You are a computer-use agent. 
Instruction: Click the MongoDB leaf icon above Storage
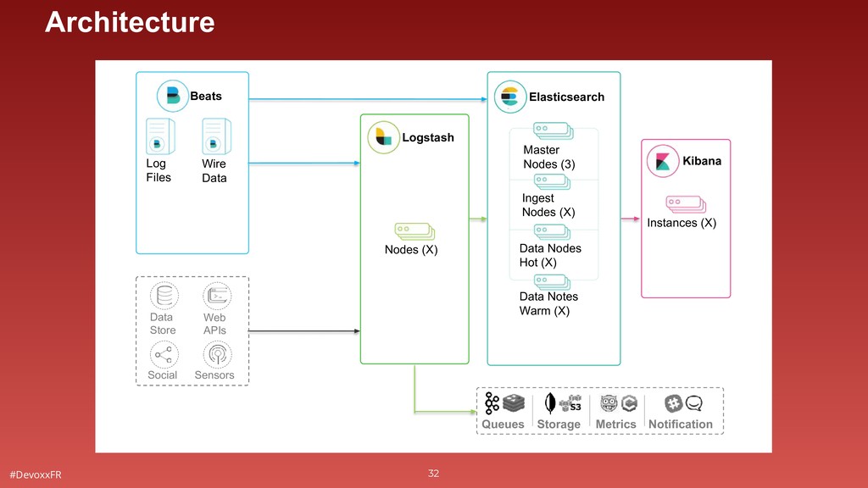click(x=549, y=403)
